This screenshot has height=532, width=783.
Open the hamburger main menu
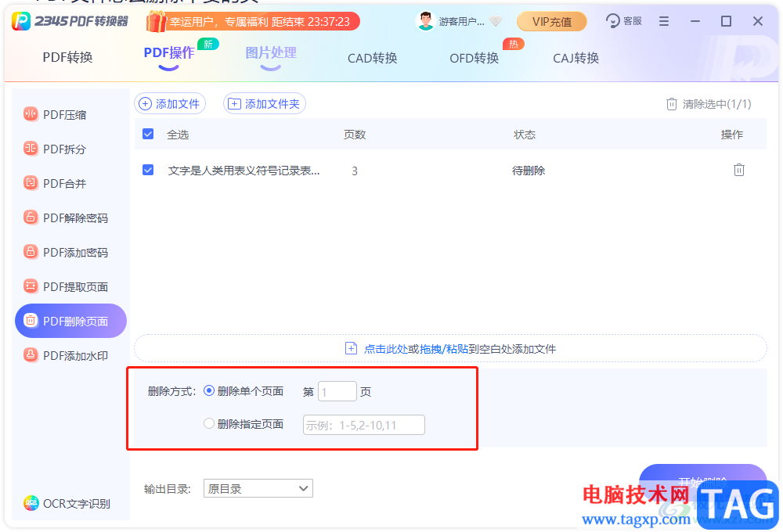pyautogui.click(x=664, y=21)
